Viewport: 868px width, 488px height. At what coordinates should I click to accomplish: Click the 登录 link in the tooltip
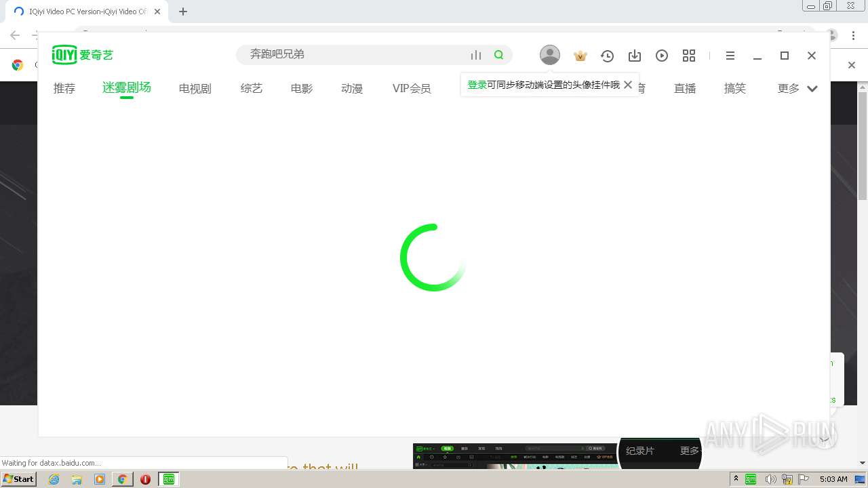tap(477, 85)
